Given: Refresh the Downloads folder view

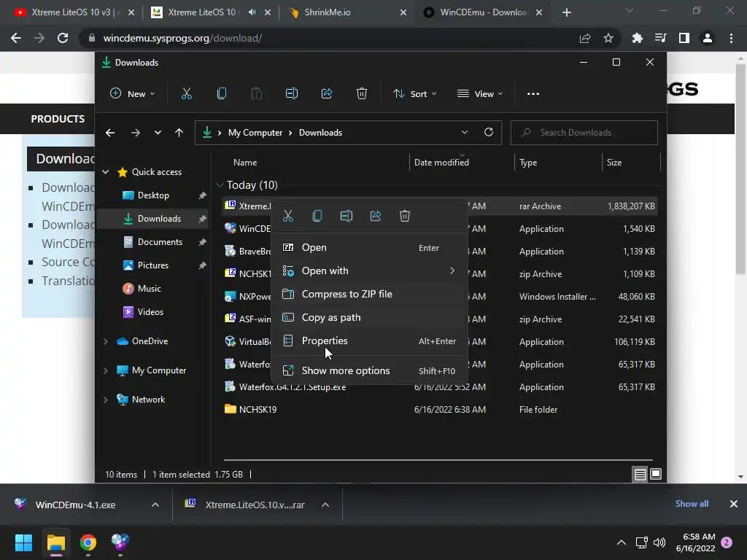Looking at the screenshot, I should pyautogui.click(x=489, y=133).
